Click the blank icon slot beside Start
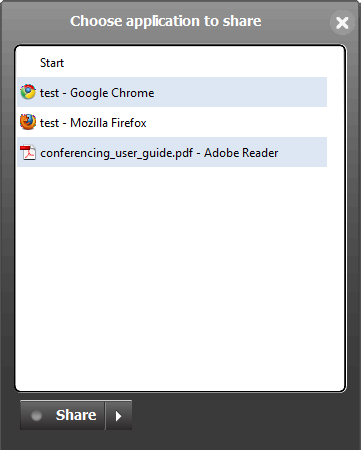This screenshot has width=361, height=450. coord(28,63)
